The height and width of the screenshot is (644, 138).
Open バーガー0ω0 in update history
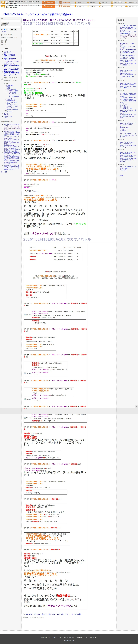pyautogui.click(x=124, y=104)
